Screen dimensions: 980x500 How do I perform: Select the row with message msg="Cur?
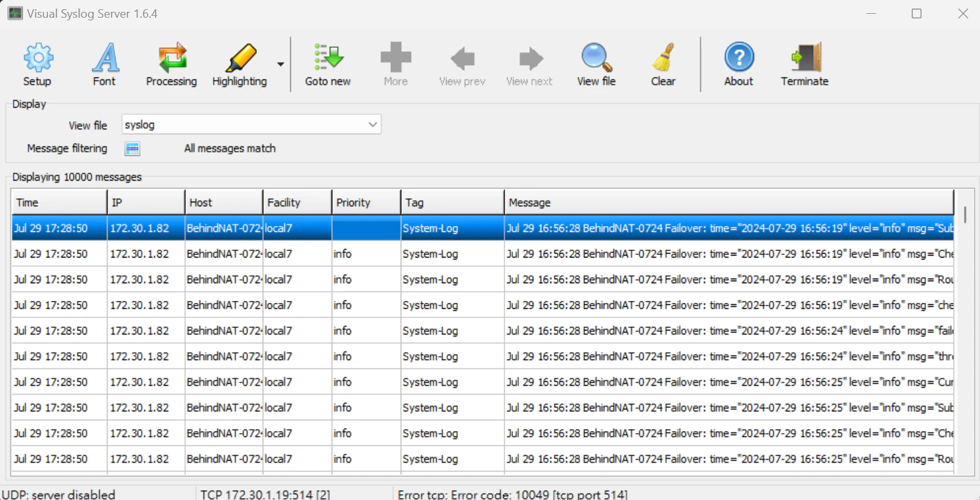(x=483, y=382)
